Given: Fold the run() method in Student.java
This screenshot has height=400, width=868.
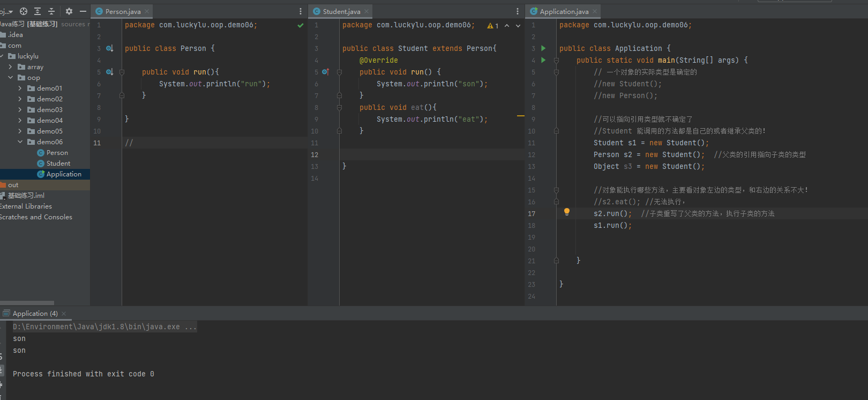Looking at the screenshot, I should tap(339, 72).
